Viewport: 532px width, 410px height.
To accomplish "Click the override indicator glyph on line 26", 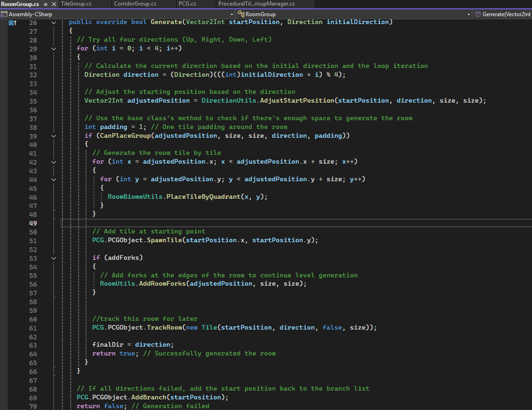I will [x=13, y=22].
